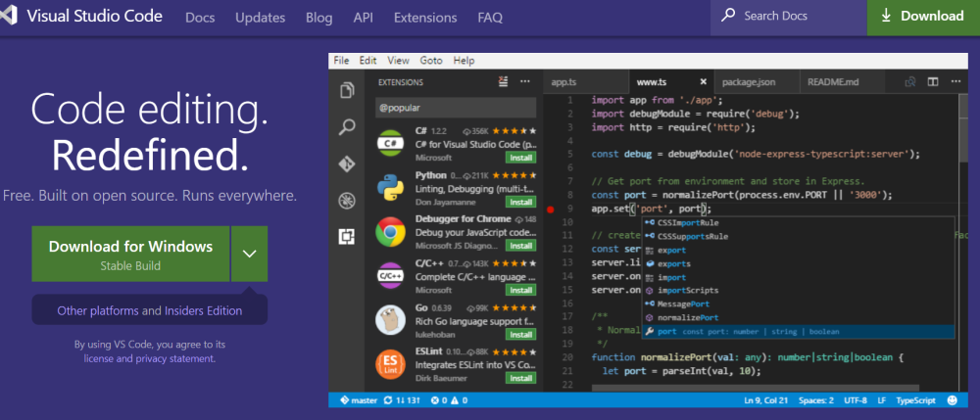Switch to the README.md tab
This screenshot has width=980, height=420.
[x=842, y=82]
